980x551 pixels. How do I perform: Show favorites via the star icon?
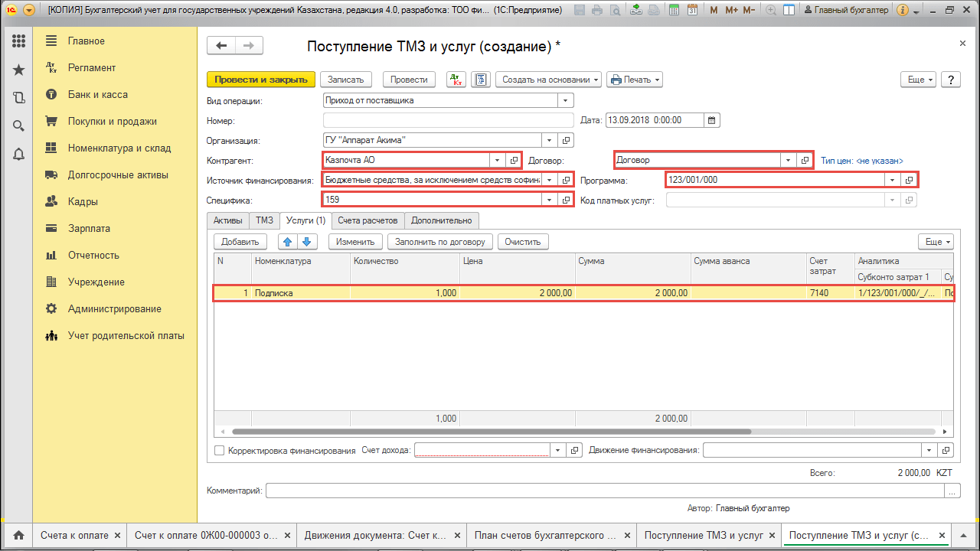point(18,69)
